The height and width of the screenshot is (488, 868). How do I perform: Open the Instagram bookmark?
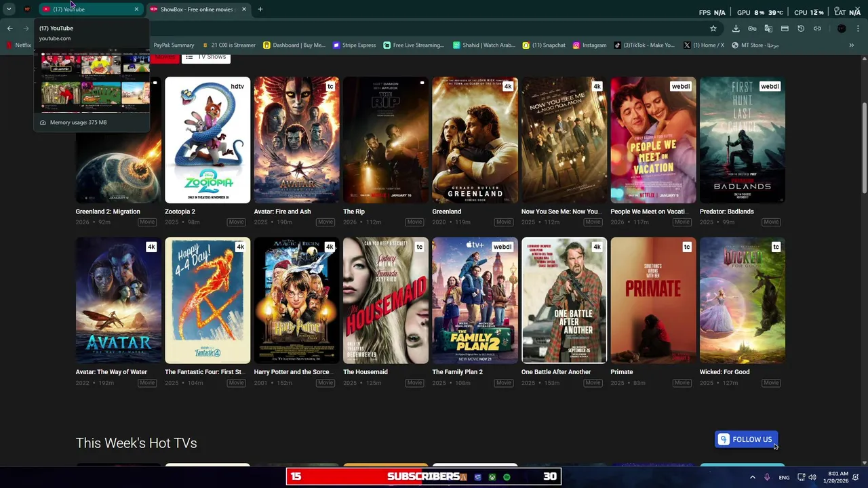(x=590, y=45)
